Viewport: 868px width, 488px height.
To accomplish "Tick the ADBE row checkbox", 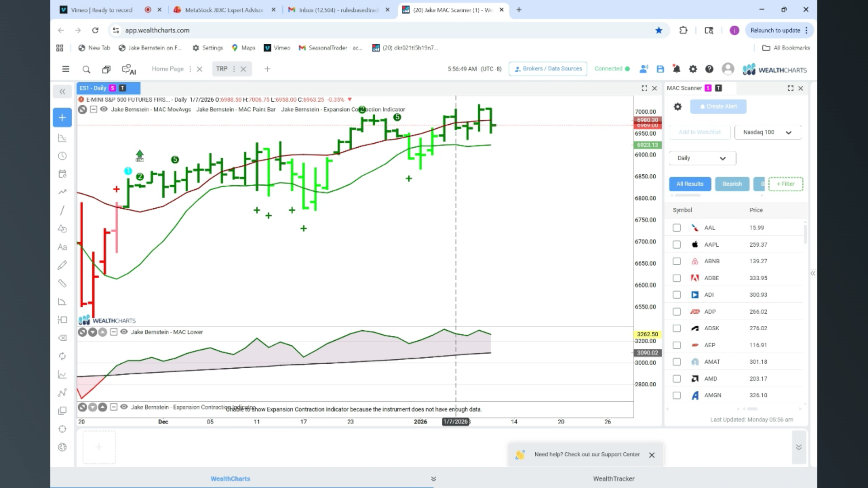I will point(676,278).
